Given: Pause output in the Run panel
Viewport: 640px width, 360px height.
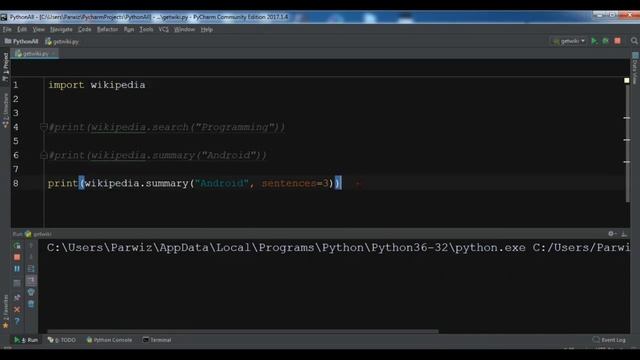Looking at the screenshot, I should 17,269.
